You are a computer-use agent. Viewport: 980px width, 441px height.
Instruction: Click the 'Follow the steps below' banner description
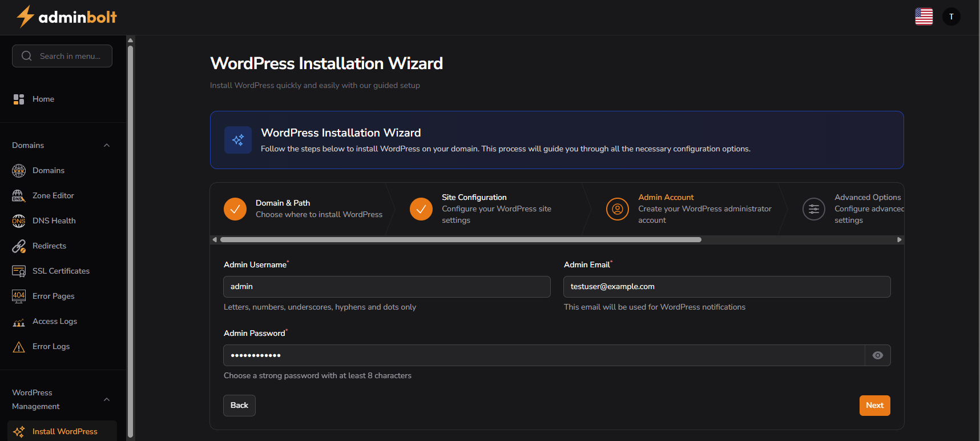point(506,149)
